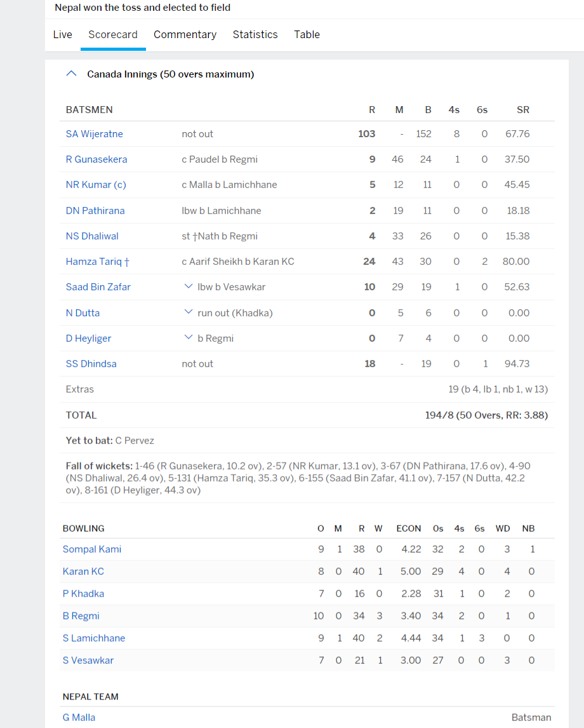
Task: Open the Commentary tab
Action: point(185,34)
